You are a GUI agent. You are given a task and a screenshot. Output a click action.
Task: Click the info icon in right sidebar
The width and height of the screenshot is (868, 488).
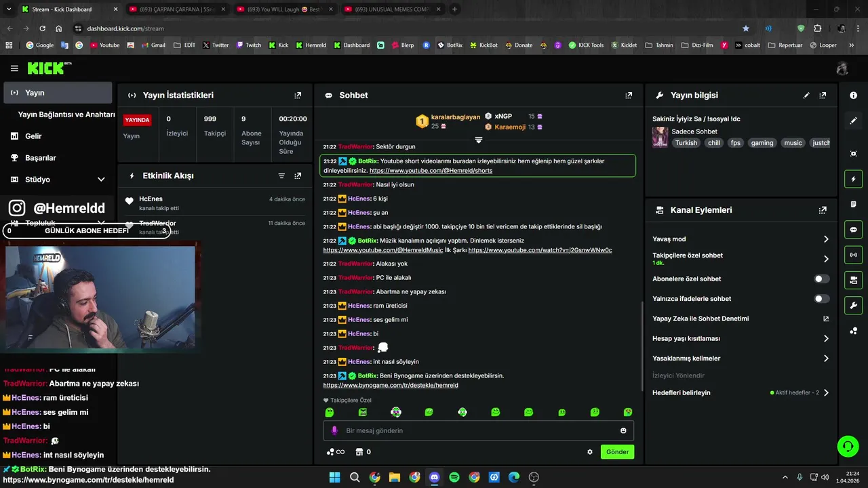853,96
